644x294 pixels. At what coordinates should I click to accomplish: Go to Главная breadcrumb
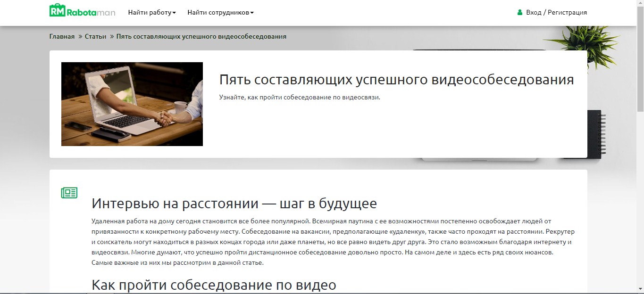(62, 36)
